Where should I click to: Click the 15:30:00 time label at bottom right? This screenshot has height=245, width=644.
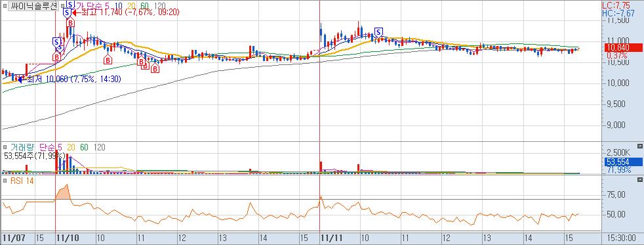point(622,238)
